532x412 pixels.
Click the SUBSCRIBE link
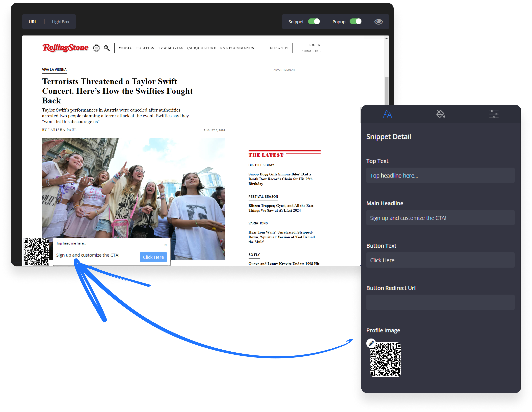pyautogui.click(x=311, y=51)
